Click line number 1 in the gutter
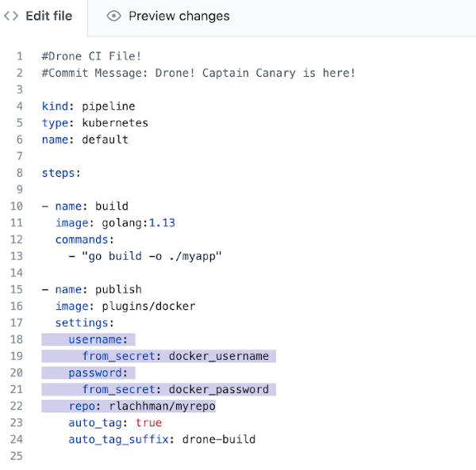 pyautogui.click(x=19, y=56)
